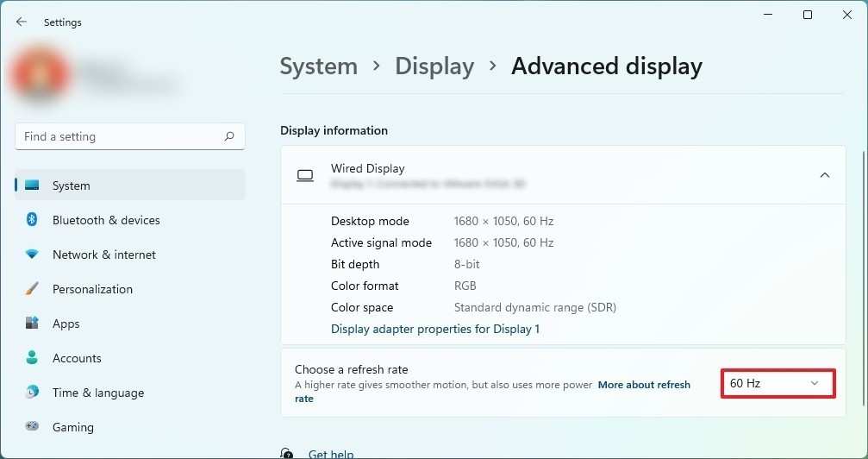The height and width of the screenshot is (459, 868).
Task: Open Bluetooth & devices settings
Action: click(x=129, y=220)
